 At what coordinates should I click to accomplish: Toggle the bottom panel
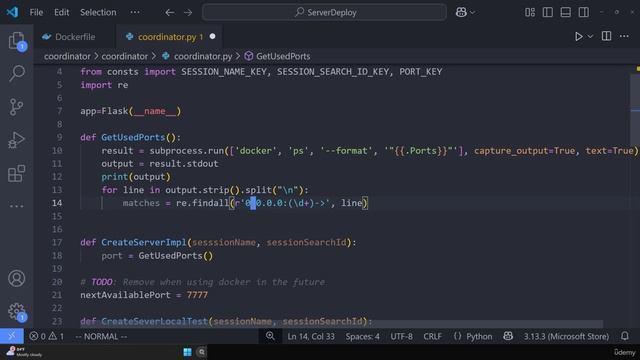pos(566,12)
